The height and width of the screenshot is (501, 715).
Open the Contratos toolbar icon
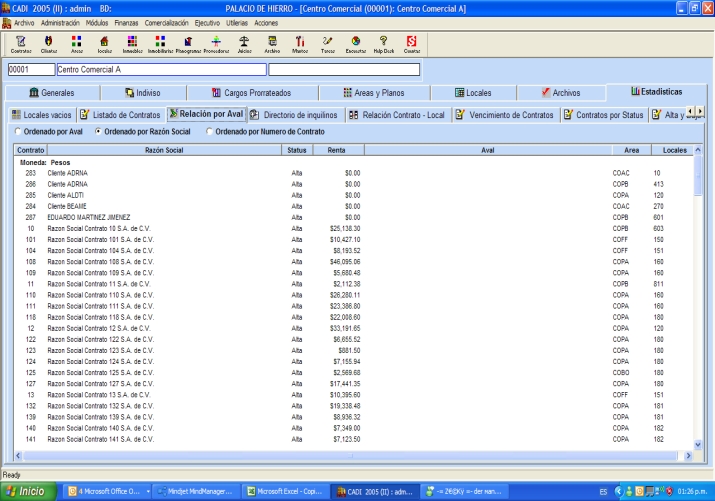point(20,42)
